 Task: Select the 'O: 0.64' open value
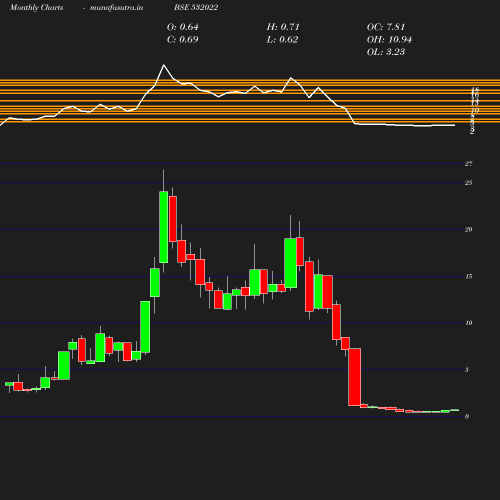pyautogui.click(x=183, y=27)
